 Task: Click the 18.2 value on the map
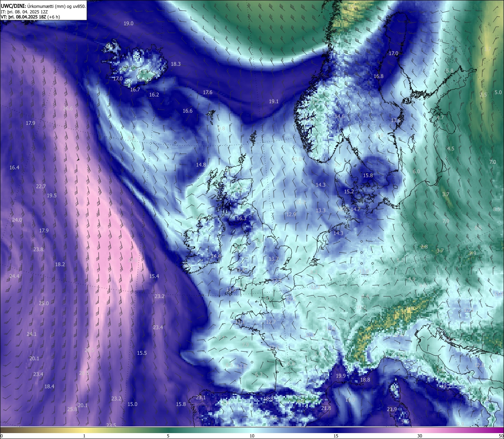click(x=60, y=265)
